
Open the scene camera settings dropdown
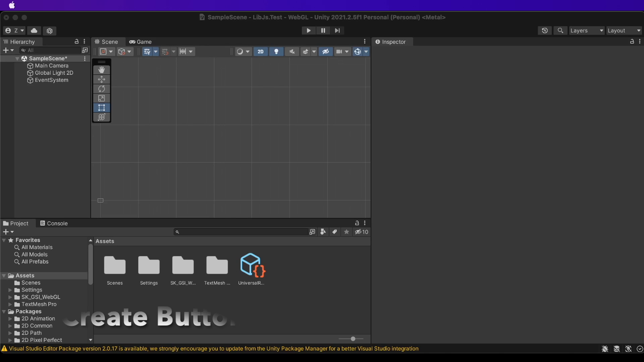pyautogui.click(x=343, y=52)
